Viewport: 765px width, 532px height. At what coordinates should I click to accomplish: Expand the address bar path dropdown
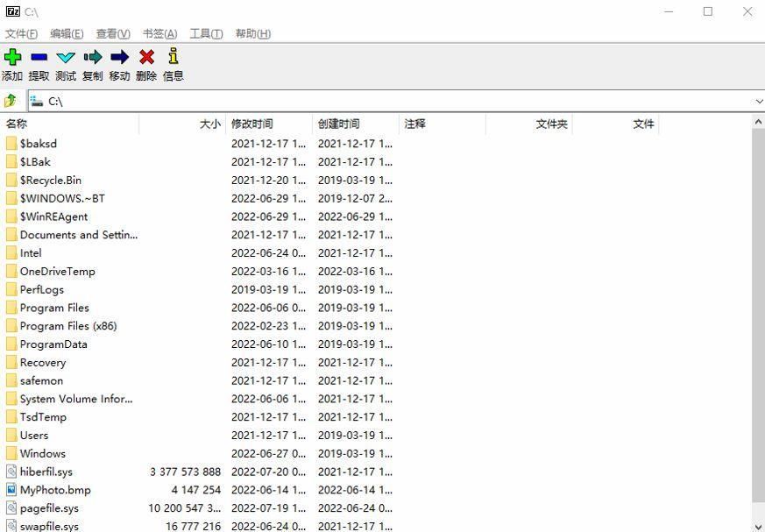759,101
